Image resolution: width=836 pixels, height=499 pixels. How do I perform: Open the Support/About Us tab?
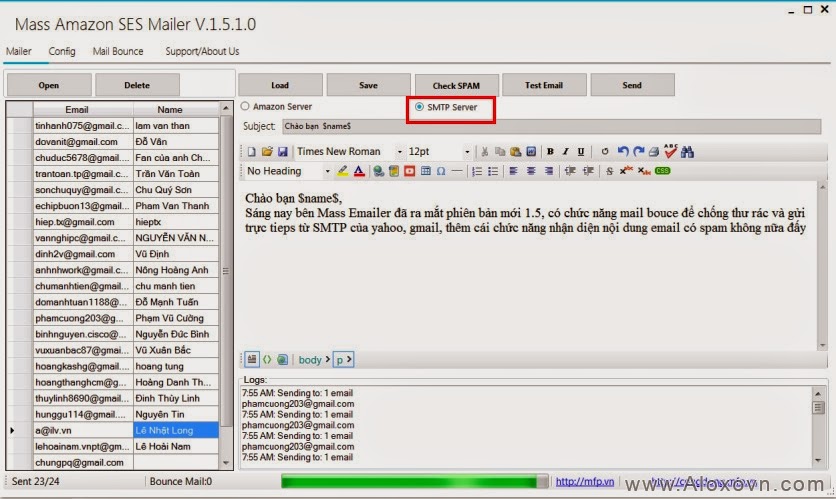click(202, 51)
